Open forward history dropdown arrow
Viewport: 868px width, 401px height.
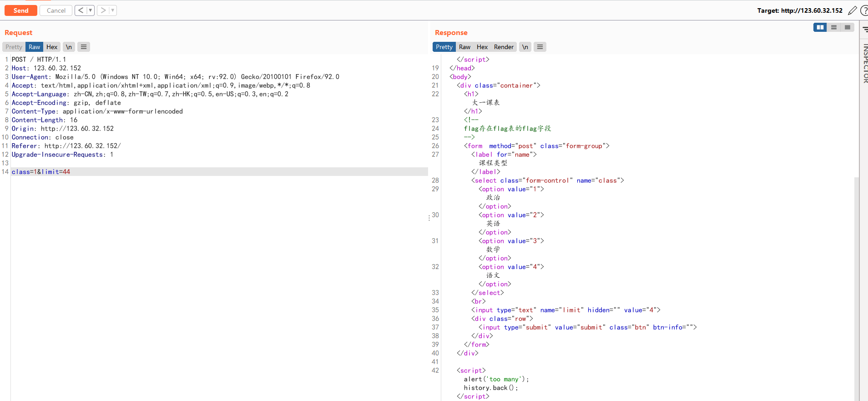click(x=113, y=10)
